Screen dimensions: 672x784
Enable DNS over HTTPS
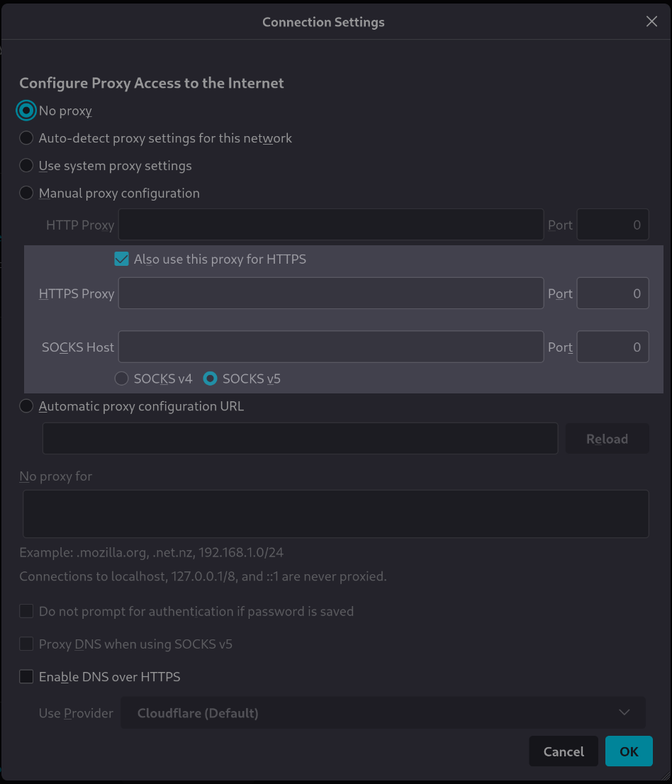coord(26,676)
